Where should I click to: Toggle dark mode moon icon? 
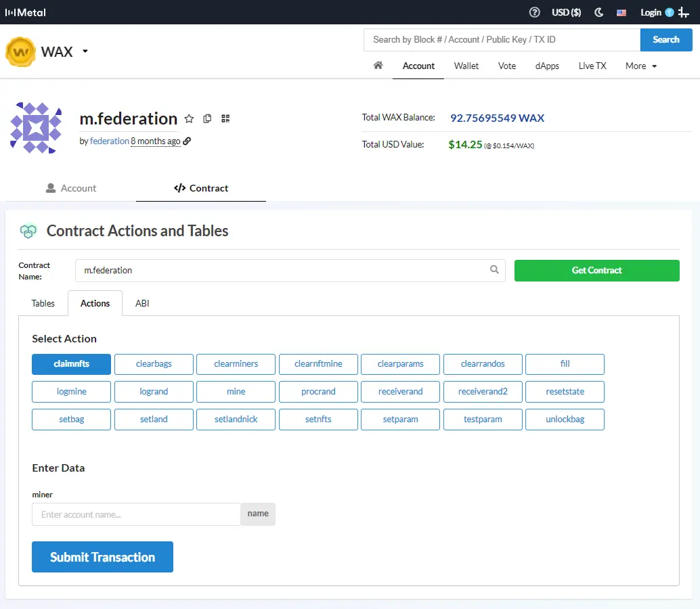598,12
